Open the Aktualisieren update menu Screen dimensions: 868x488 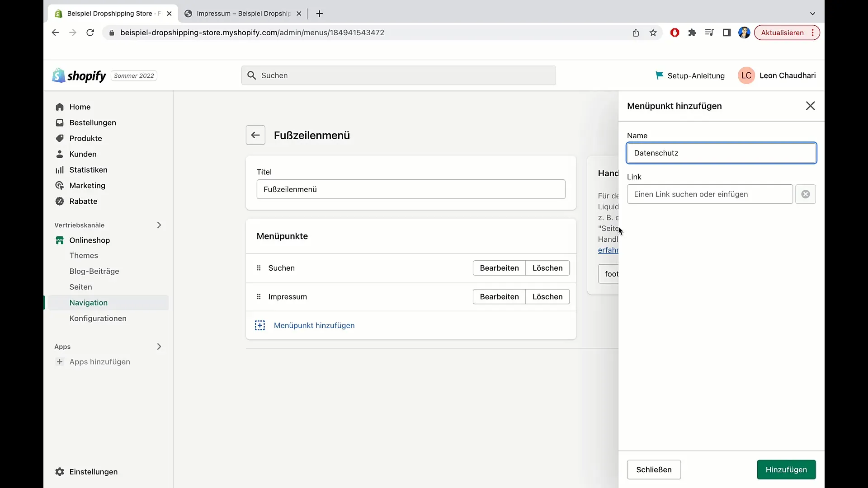(787, 33)
